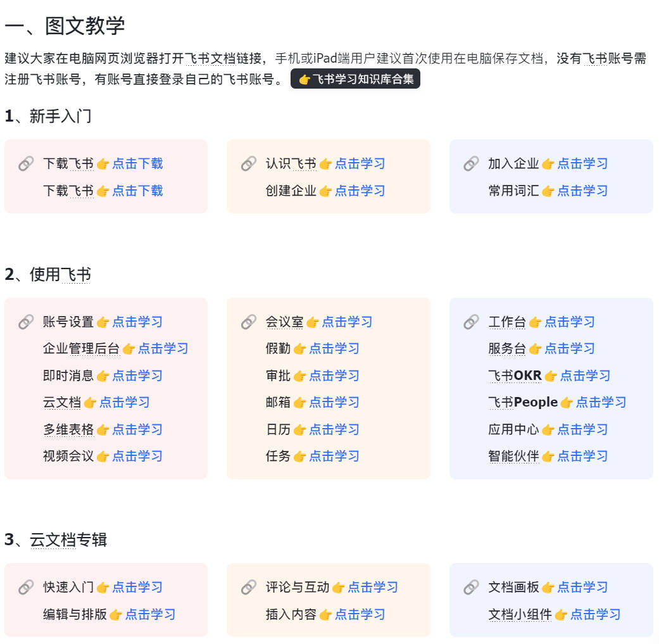The image size is (659, 644).
Task: Click the 智能伙伴 label text
Action: click(513, 456)
